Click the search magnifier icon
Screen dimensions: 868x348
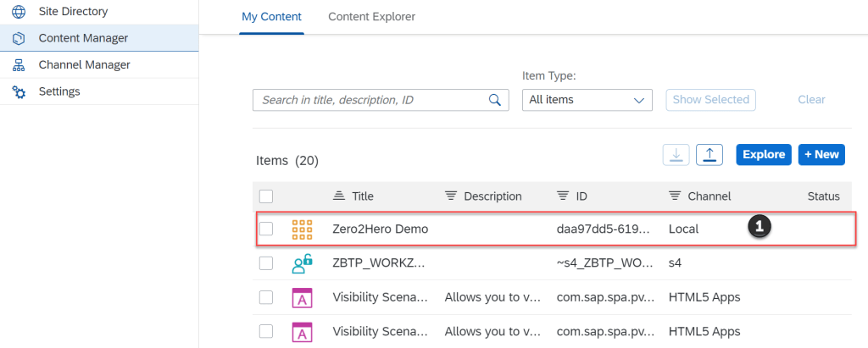[495, 100]
